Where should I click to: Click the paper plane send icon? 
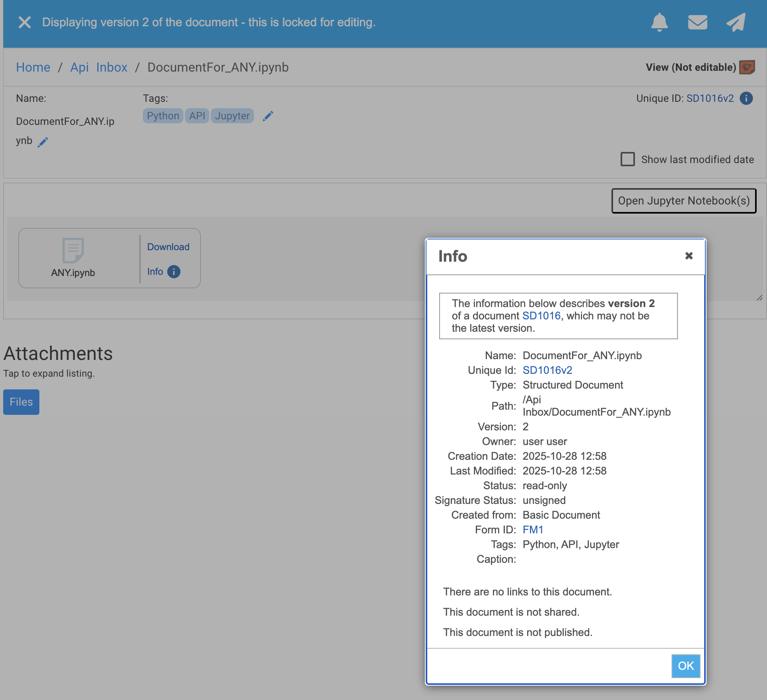pyautogui.click(x=736, y=22)
